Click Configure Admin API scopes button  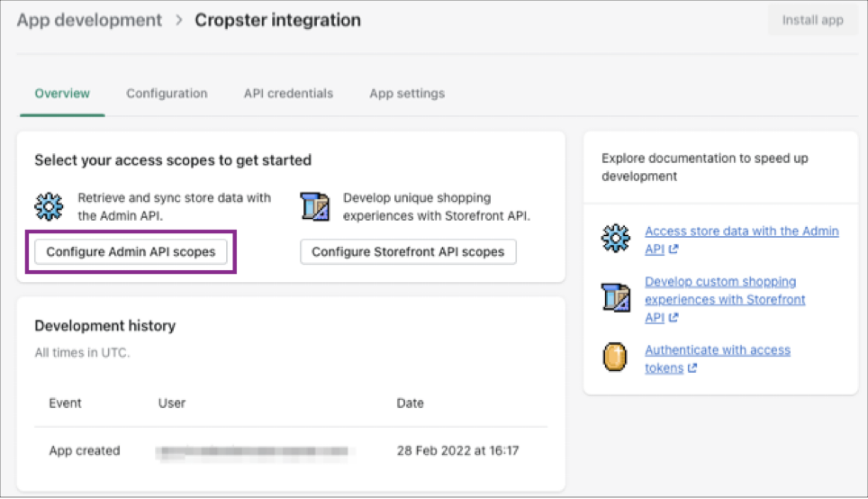(131, 252)
